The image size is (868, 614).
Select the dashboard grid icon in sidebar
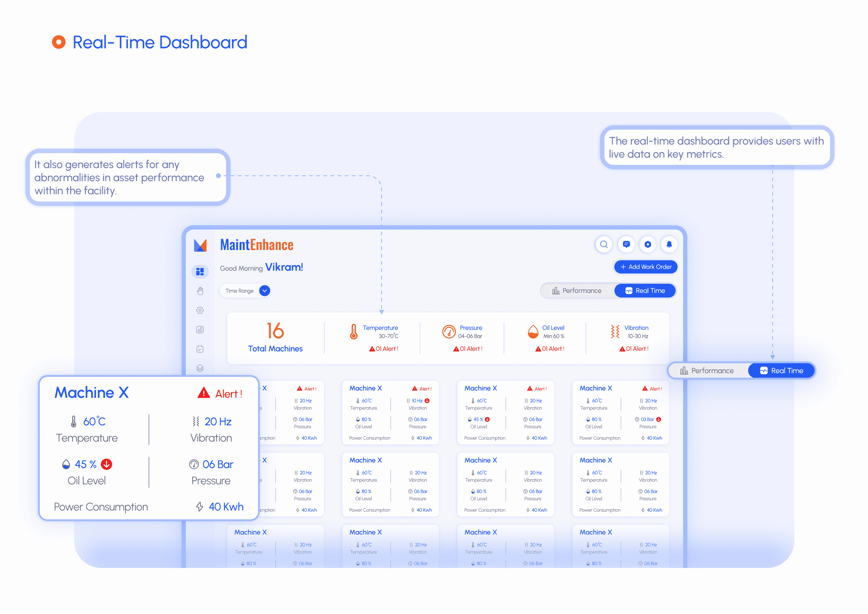(200, 272)
